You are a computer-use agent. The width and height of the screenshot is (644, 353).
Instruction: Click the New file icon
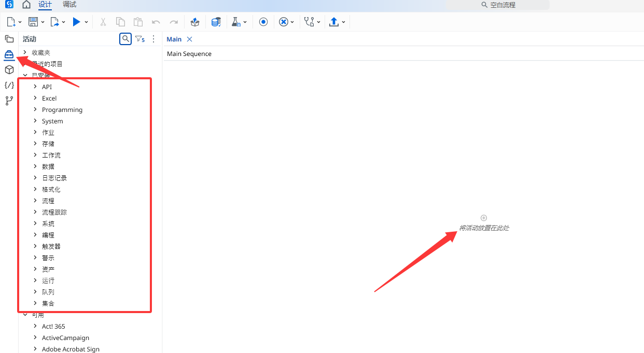pos(11,22)
